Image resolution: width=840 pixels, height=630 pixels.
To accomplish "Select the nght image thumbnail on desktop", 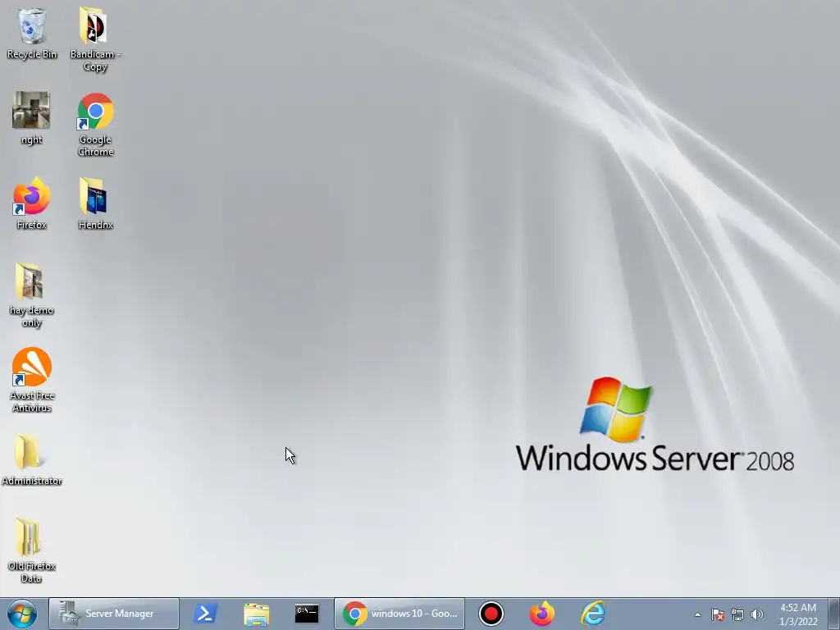I will point(32,118).
